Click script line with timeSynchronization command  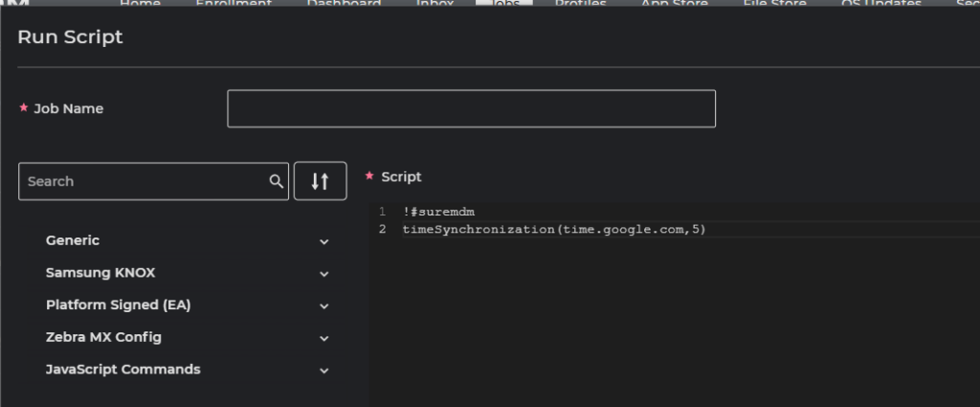553,230
